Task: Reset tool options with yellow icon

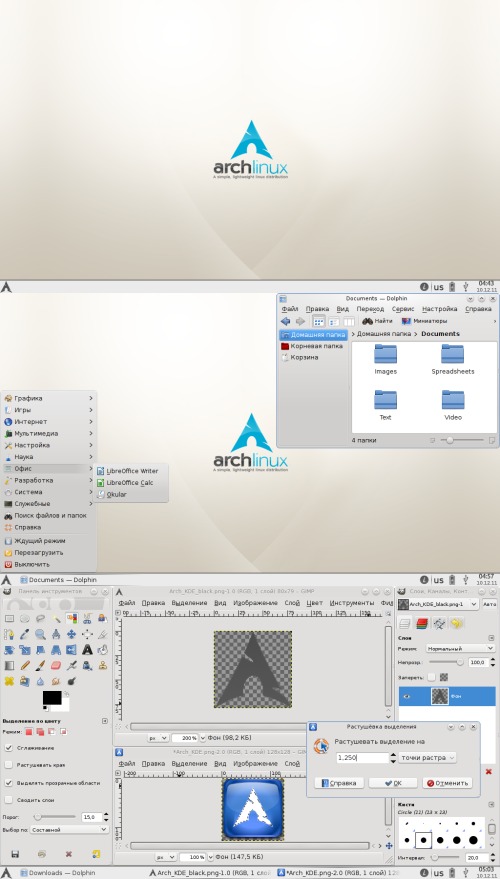Action: 96,854
